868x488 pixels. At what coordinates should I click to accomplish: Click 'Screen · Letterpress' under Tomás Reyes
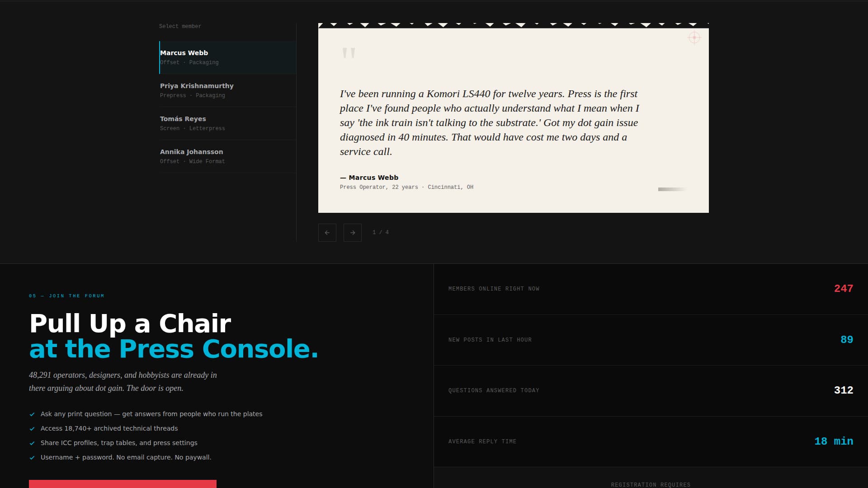(x=193, y=128)
